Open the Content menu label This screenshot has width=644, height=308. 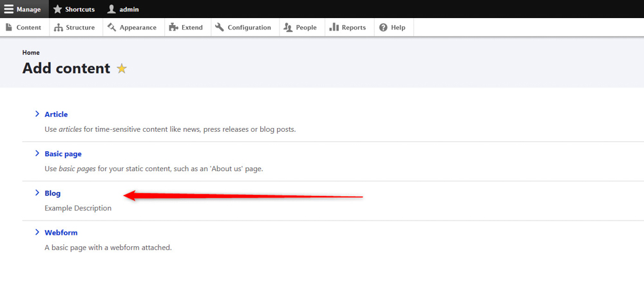tap(29, 28)
